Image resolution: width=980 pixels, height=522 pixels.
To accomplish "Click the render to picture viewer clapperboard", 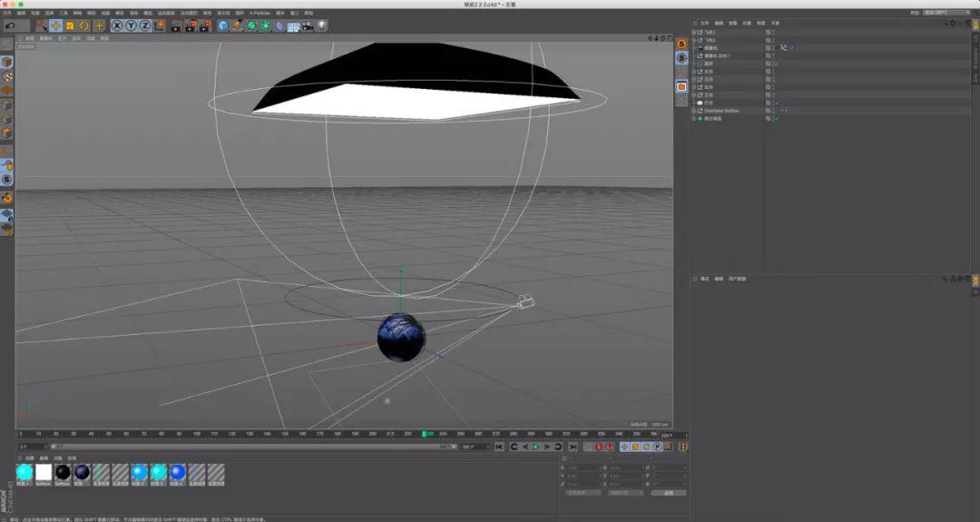I will [x=192, y=25].
